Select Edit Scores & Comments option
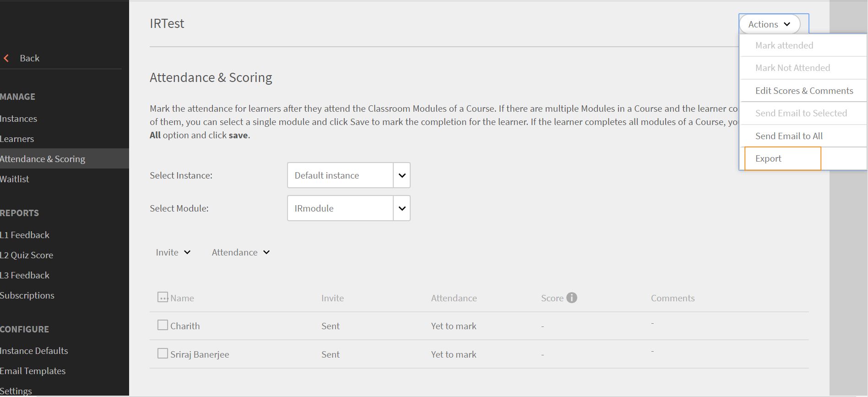Image resolution: width=868 pixels, height=397 pixels. [x=804, y=91]
